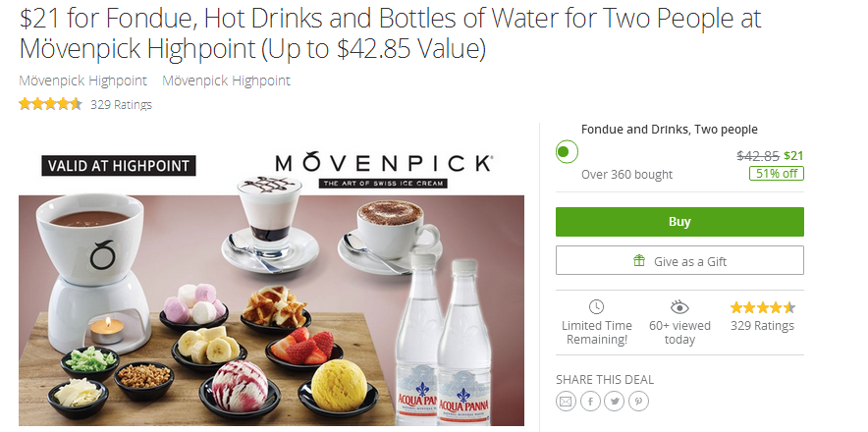The image size is (868, 432).
Task: Click the eye viewed-today icon
Action: point(679,307)
